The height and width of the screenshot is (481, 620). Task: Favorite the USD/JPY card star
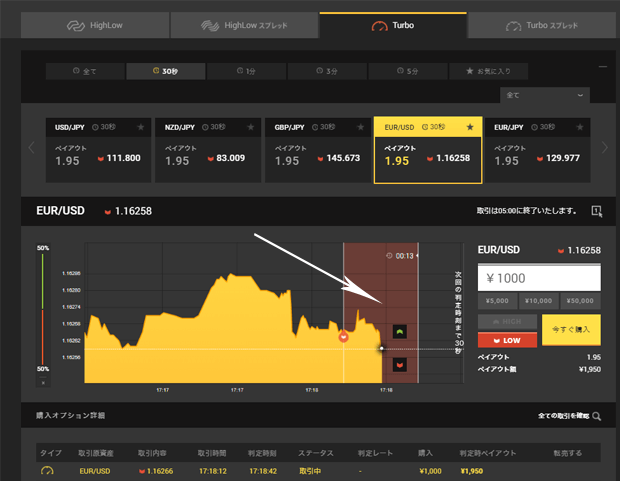click(140, 127)
